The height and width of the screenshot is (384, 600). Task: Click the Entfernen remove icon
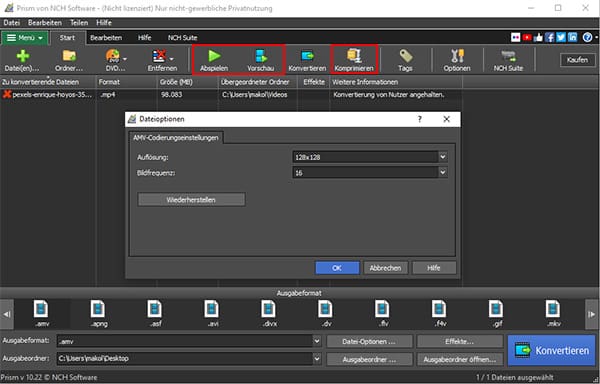[x=159, y=56]
